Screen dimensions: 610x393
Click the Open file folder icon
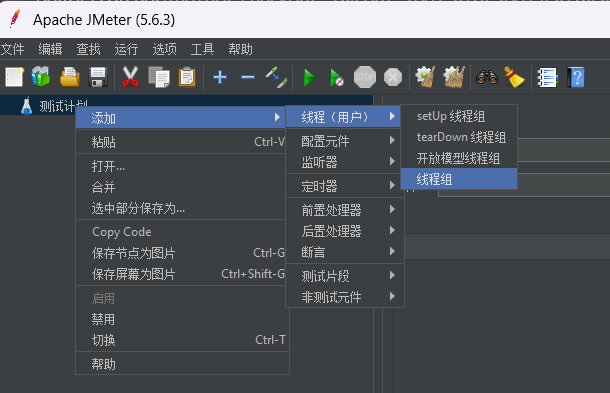[70, 77]
